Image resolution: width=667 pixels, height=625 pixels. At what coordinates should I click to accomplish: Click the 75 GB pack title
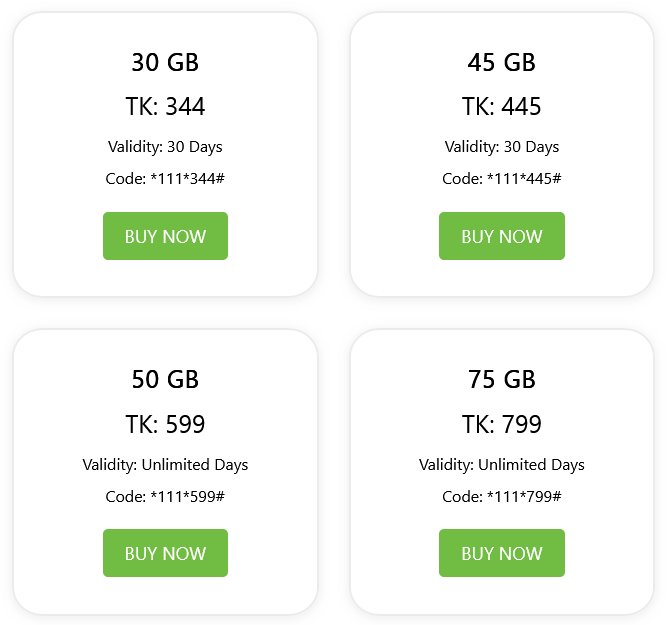click(x=501, y=380)
